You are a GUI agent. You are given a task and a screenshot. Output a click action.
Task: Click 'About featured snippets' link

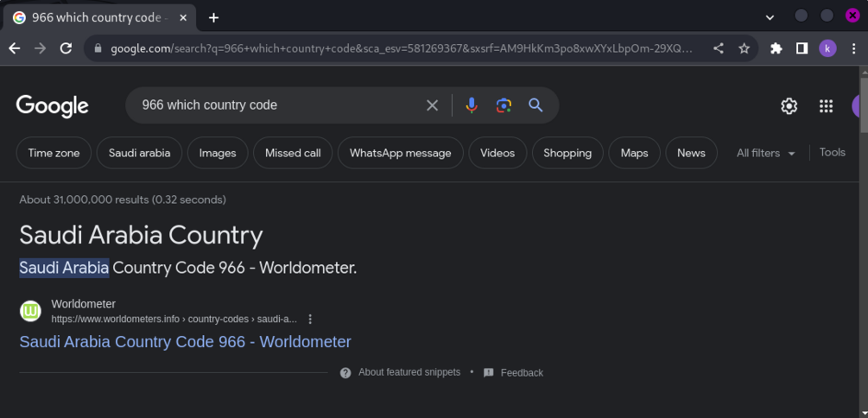pyautogui.click(x=409, y=372)
